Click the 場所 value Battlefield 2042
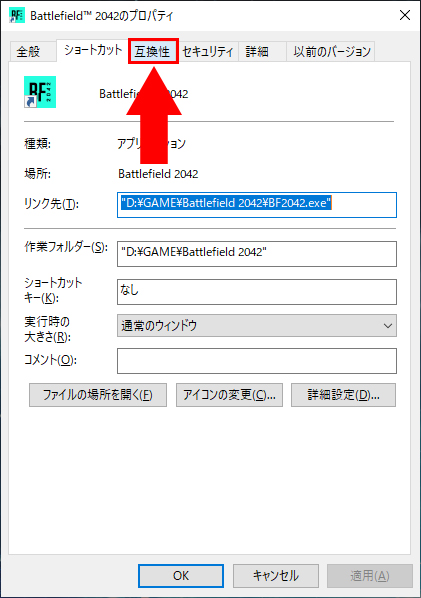The width and height of the screenshot is (421, 598). (x=158, y=174)
